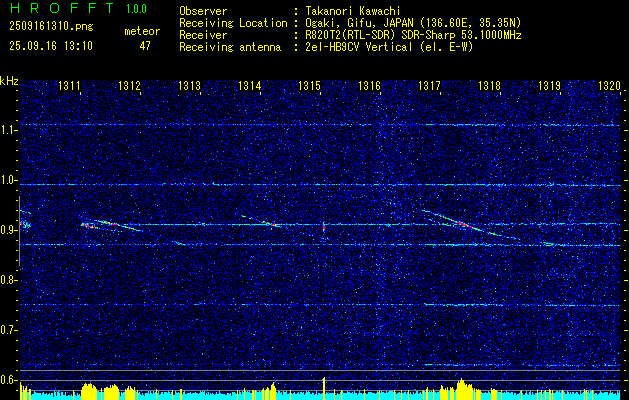This screenshot has width=629, height=400.
Task: Click the 0.8 frequency axis label
Action: pos(8,280)
